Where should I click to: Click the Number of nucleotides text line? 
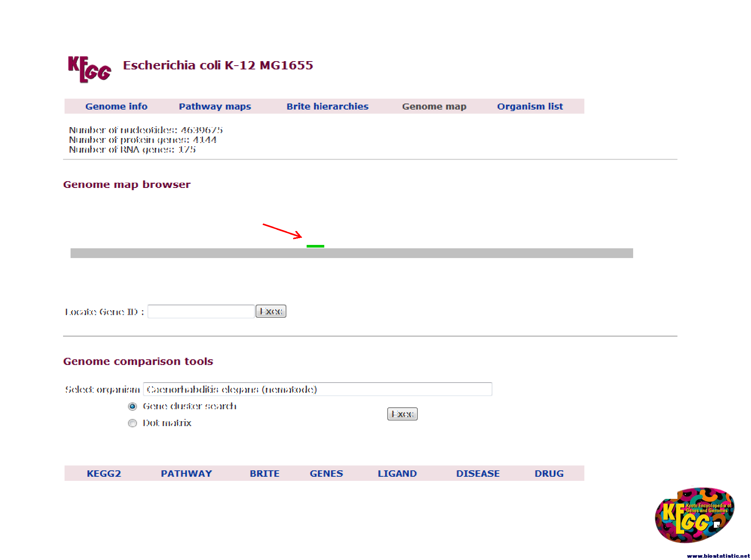146,130
